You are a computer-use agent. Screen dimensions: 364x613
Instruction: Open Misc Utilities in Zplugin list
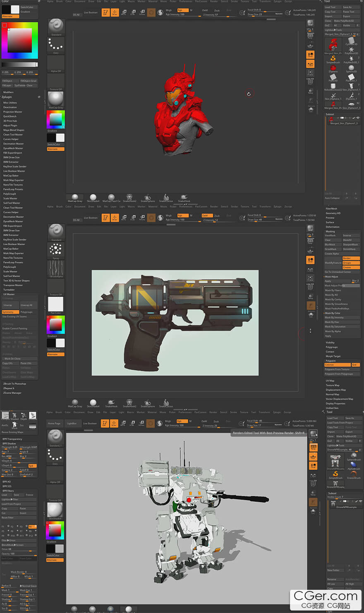10,103
